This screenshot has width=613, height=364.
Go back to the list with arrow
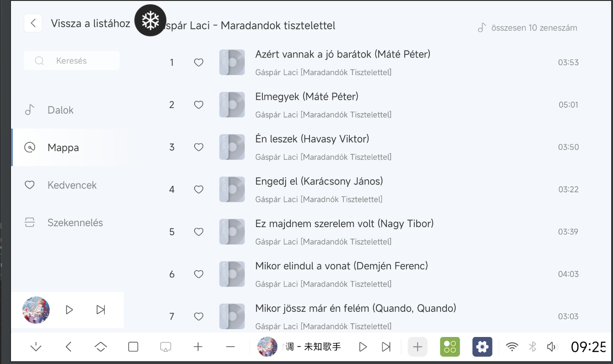pyautogui.click(x=33, y=23)
